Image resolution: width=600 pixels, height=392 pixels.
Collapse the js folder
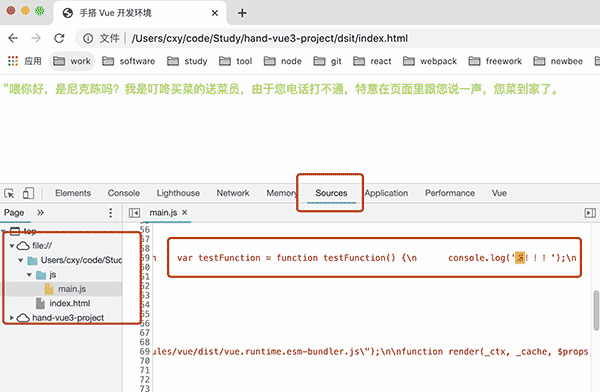29,275
